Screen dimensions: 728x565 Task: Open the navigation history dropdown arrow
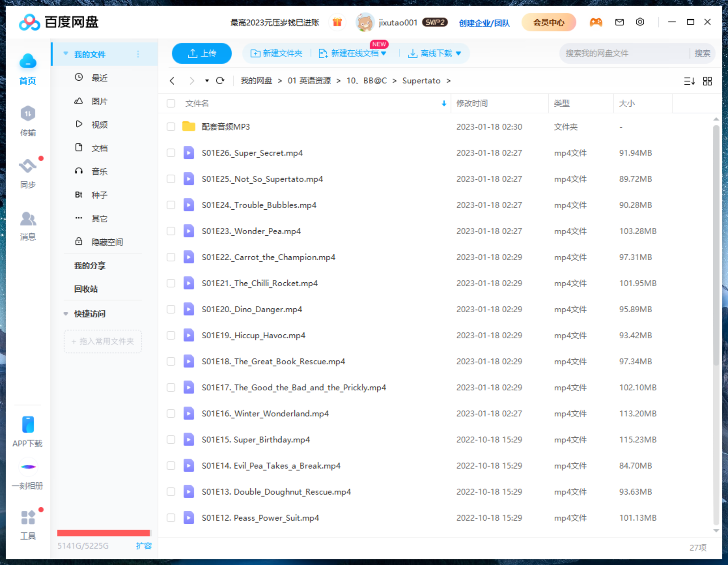(207, 81)
